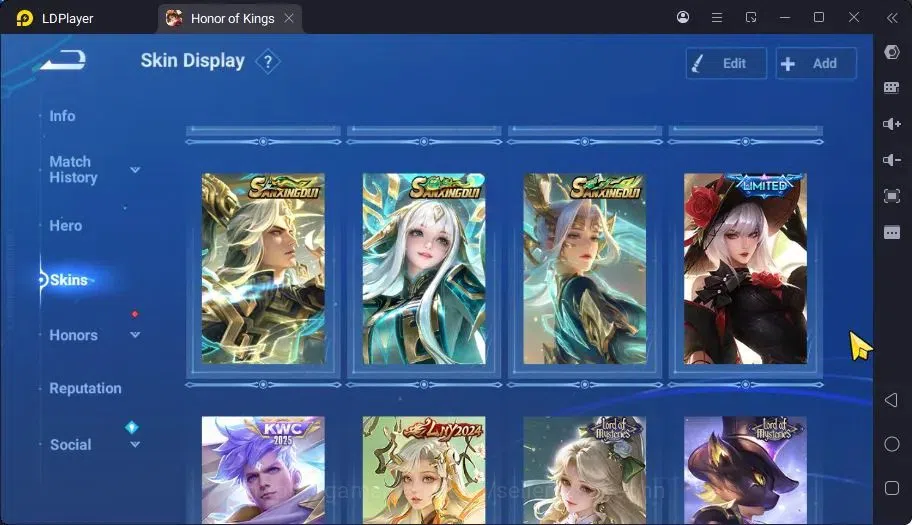Open the Honors section
The height and width of the screenshot is (525, 912).
pos(73,335)
